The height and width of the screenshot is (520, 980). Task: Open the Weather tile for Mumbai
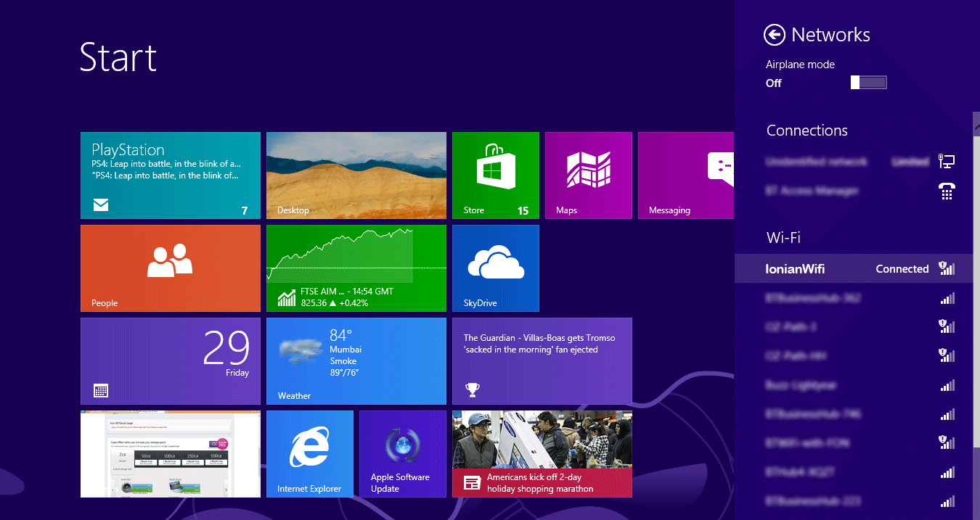point(356,361)
